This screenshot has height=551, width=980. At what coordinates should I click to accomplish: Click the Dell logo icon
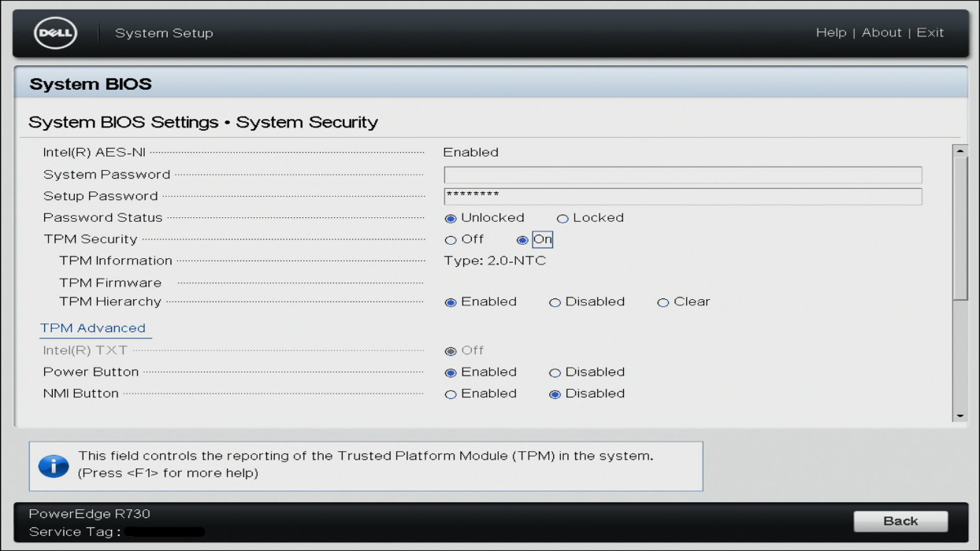(55, 33)
